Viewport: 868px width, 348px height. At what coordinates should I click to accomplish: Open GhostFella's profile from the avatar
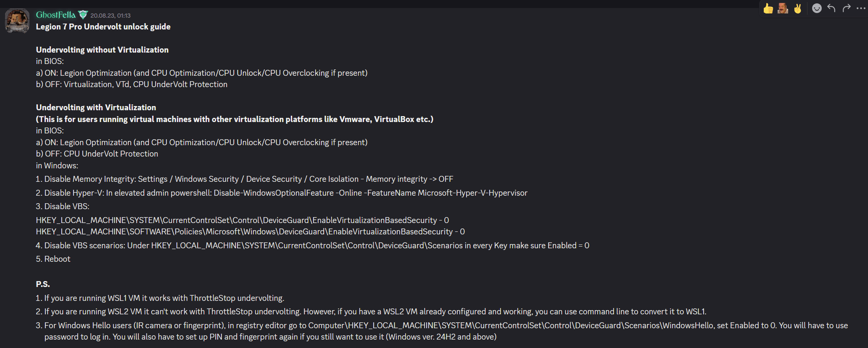click(17, 21)
